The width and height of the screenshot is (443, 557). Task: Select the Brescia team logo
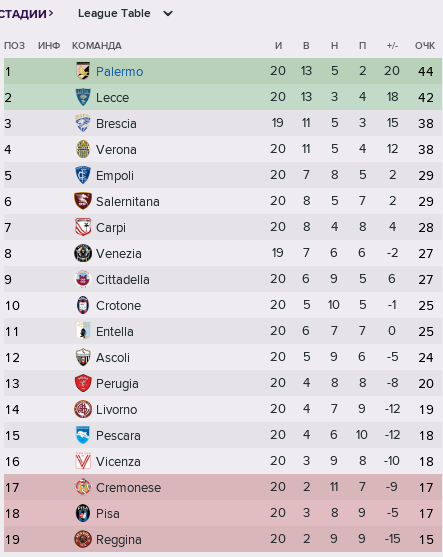83,123
